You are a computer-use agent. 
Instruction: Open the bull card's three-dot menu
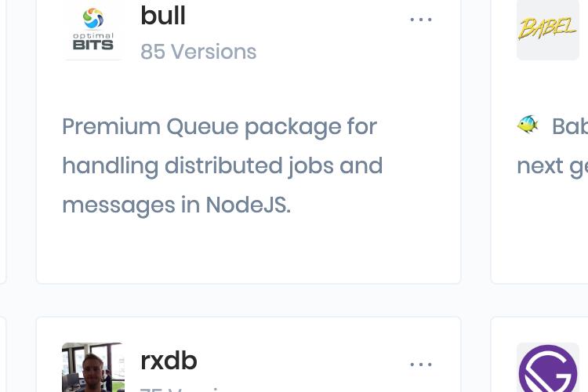pos(421,20)
